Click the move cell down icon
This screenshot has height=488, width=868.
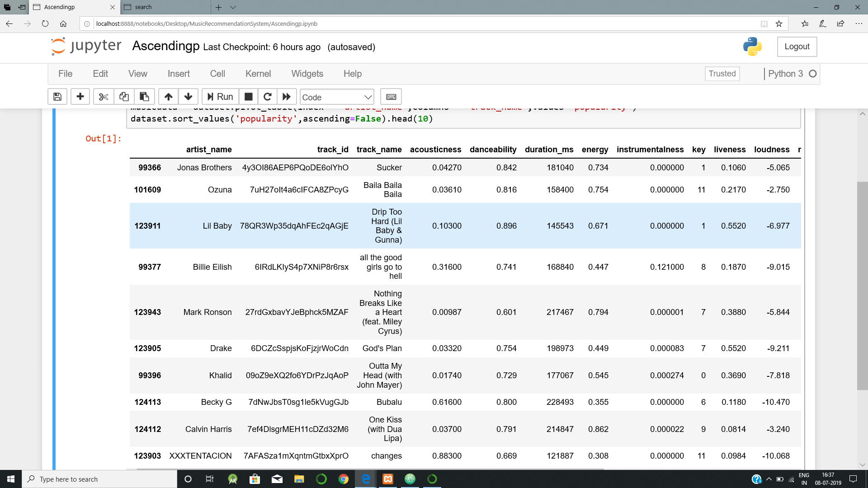pos(189,97)
